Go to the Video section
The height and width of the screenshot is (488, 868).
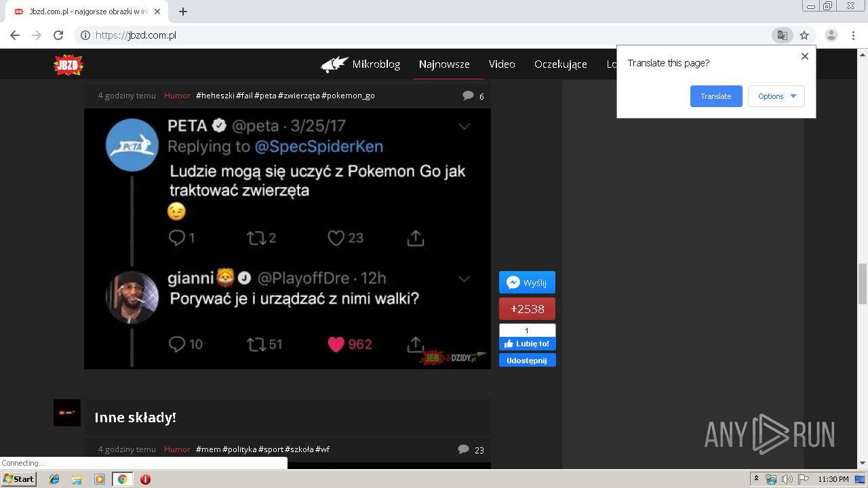click(x=502, y=64)
